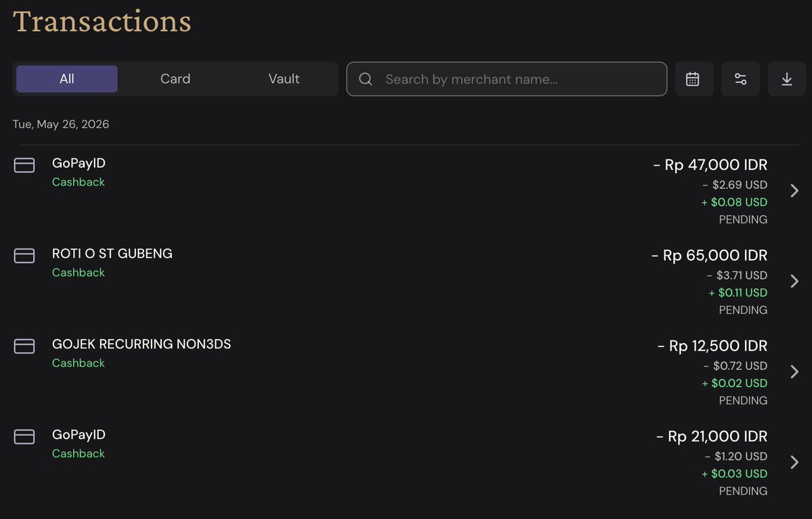The height and width of the screenshot is (519, 812).
Task: Click Cashback under GoPayID Rp 47,000
Action: coord(78,182)
